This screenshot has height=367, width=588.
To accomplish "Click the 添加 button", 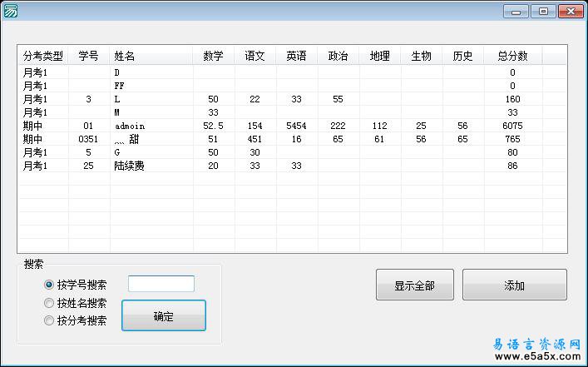I will [x=515, y=285].
